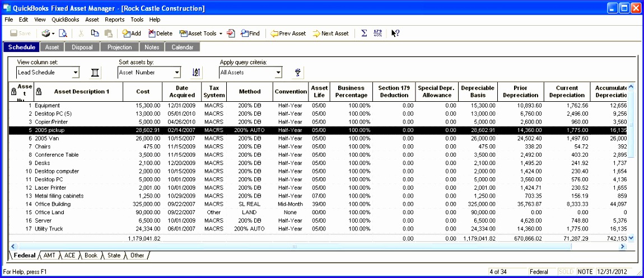Switch to the Disposal tab

tap(82, 47)
